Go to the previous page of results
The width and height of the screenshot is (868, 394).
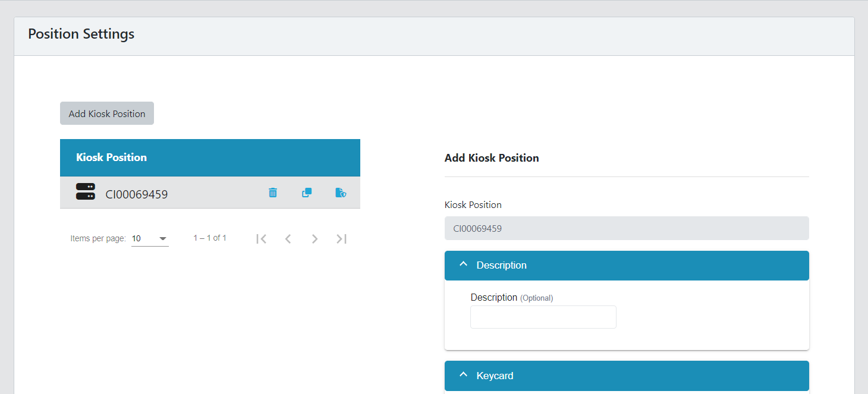click(x=288, y=239)
